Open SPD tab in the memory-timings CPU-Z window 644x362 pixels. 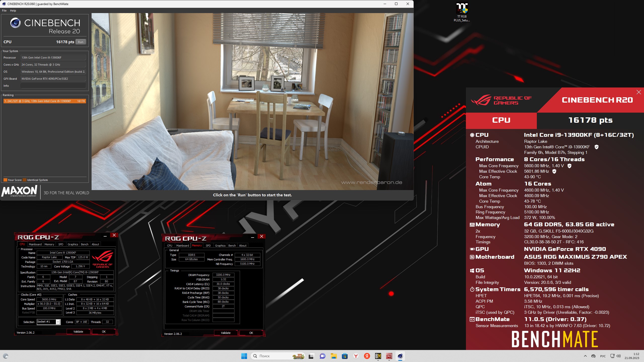coord(208,246)
